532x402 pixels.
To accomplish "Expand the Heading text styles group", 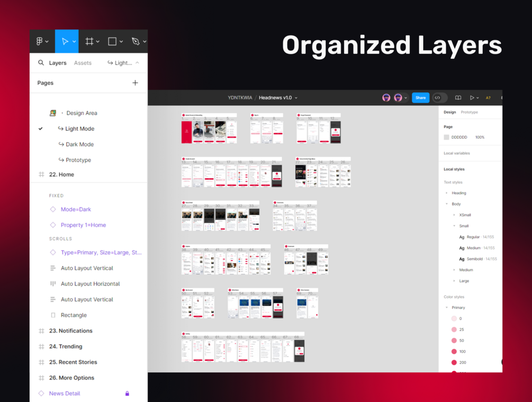I will (x=446, y=193).
